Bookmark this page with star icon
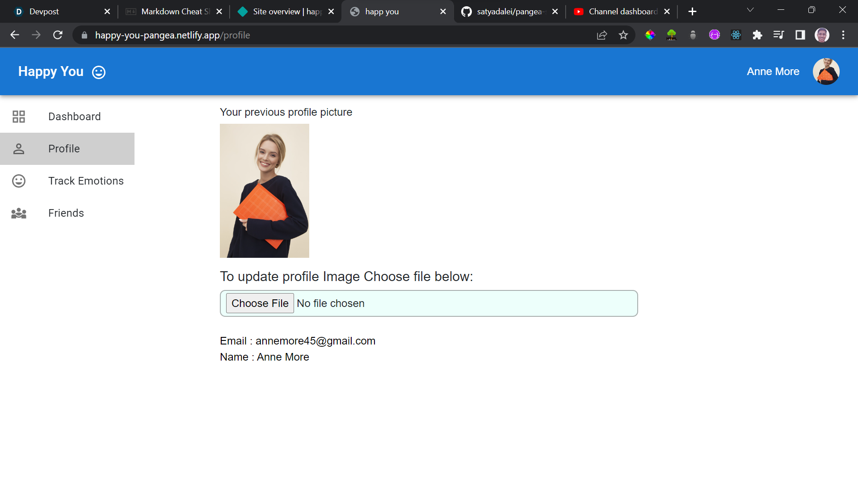This screenshot has width=858, height=504. coord(623,35)
